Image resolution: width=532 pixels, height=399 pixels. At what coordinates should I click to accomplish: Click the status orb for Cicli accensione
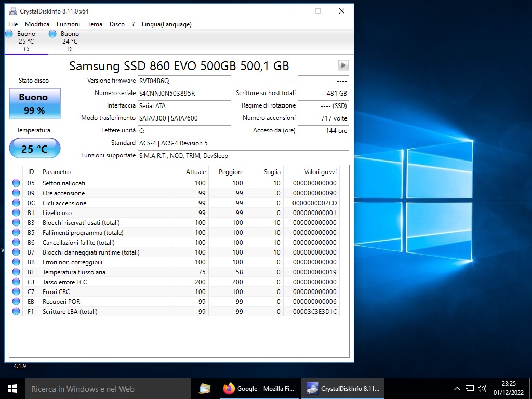pyautogui.click(x=16, y=203)
